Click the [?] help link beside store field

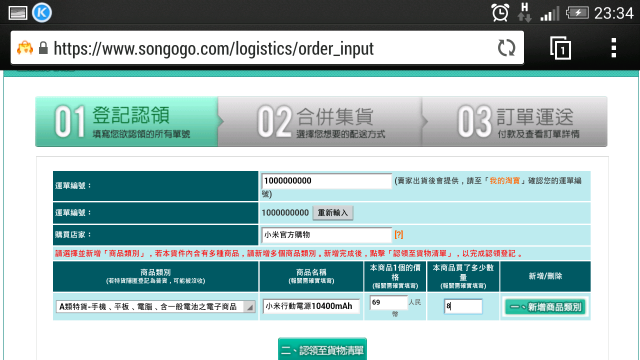click(x=399, y=235)
